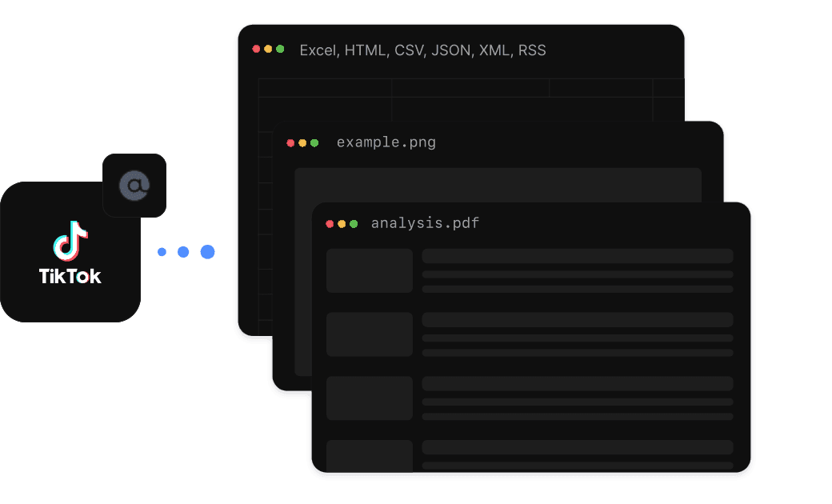Click the third thumbnail in analysis.pdf
The height and width of the screenshot is (504, 832).
[370, 398]
